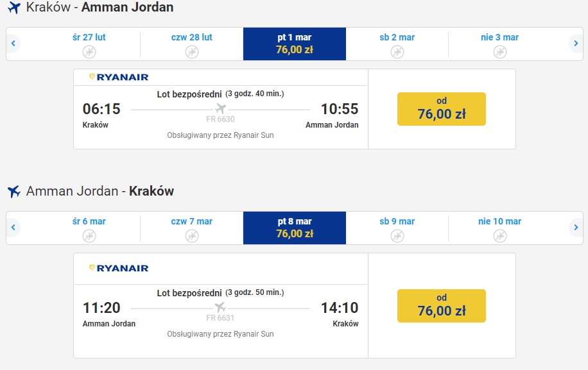Click the no-flight icon under śr 27 lut
588x370 pixels.
(x=89, y=52)
